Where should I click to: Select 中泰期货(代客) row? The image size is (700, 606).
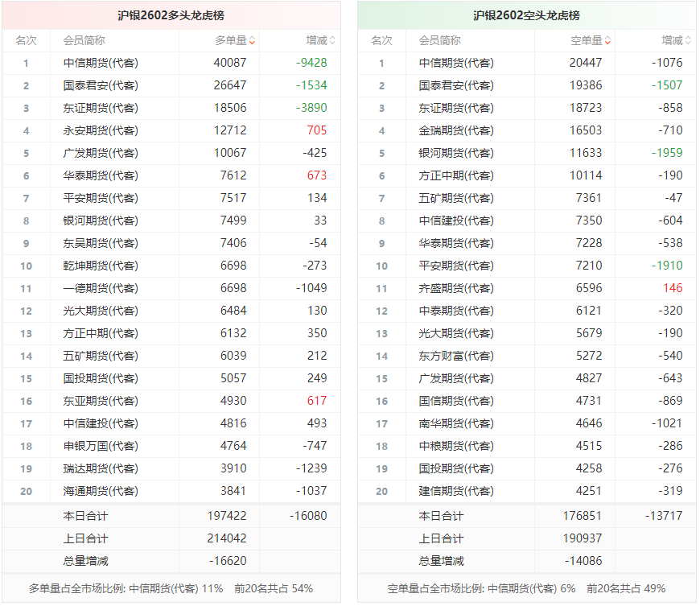tap(526, 311)
